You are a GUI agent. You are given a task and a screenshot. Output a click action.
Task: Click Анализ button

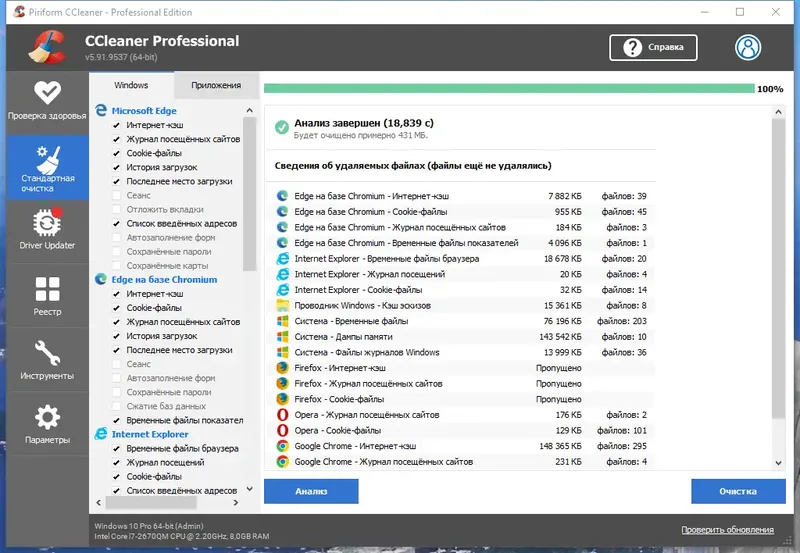click(x=311, y=491)
